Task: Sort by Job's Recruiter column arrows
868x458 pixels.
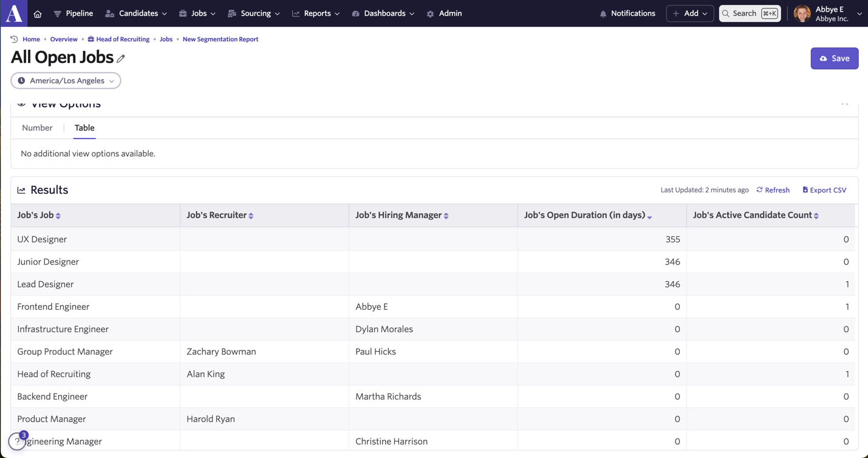Action: click(251, 216)
